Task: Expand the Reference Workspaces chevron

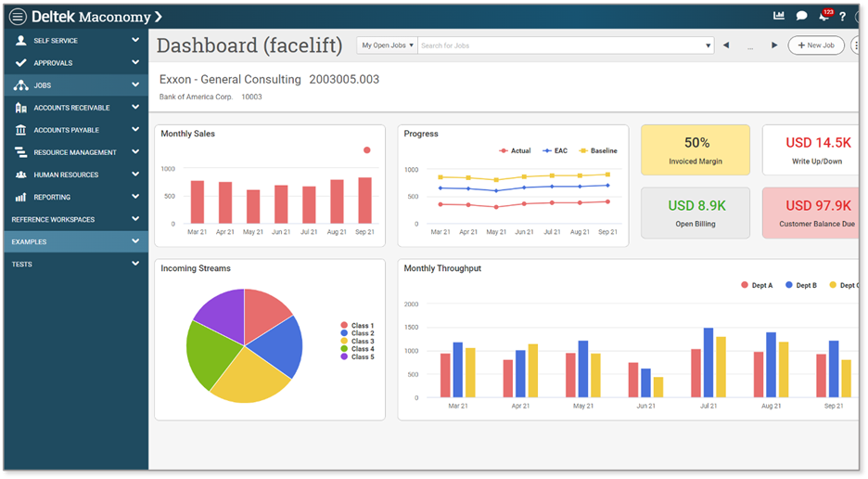Action: tap(135, 219)
